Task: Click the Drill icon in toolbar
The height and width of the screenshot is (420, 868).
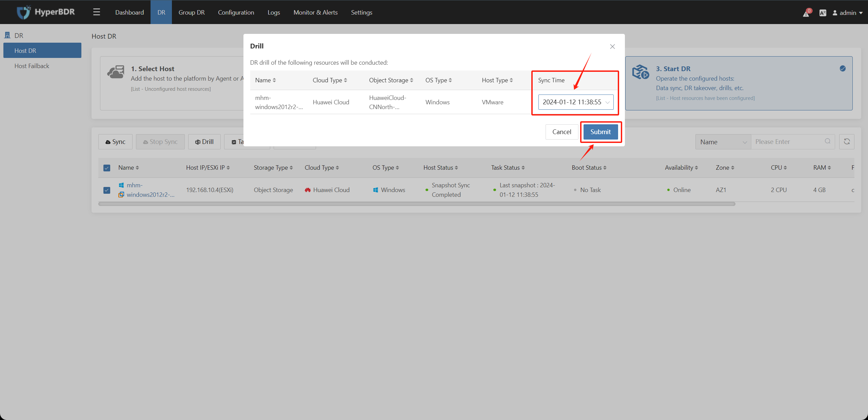Action: click(x=205, y=142)
